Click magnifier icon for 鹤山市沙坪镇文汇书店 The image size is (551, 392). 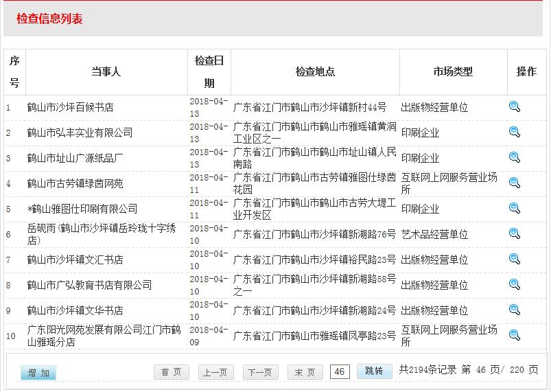pyautogui.click(x=515, y=259)
